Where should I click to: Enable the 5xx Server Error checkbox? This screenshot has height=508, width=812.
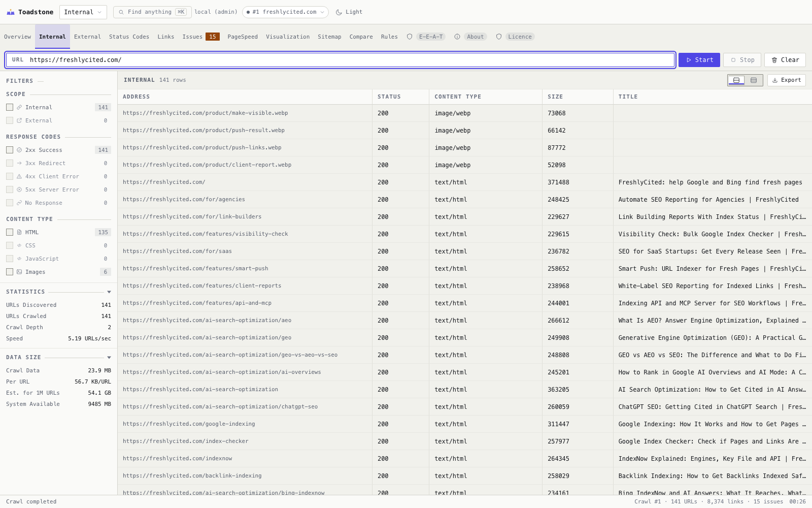[10, 189]
